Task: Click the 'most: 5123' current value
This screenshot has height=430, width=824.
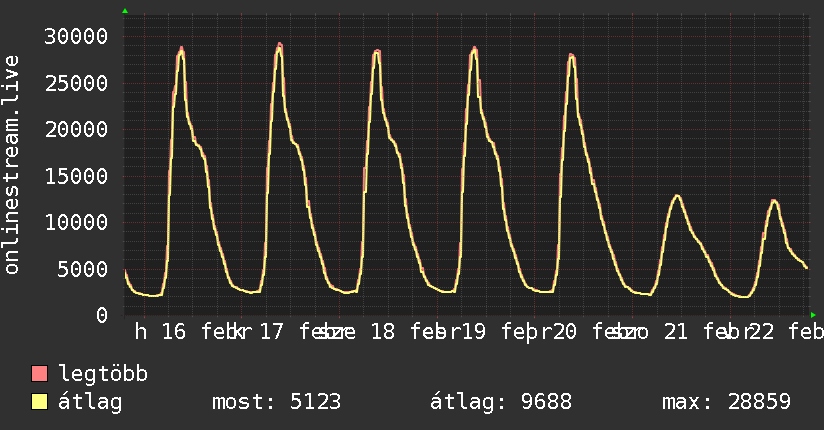Action: click(x=277, y=403)
